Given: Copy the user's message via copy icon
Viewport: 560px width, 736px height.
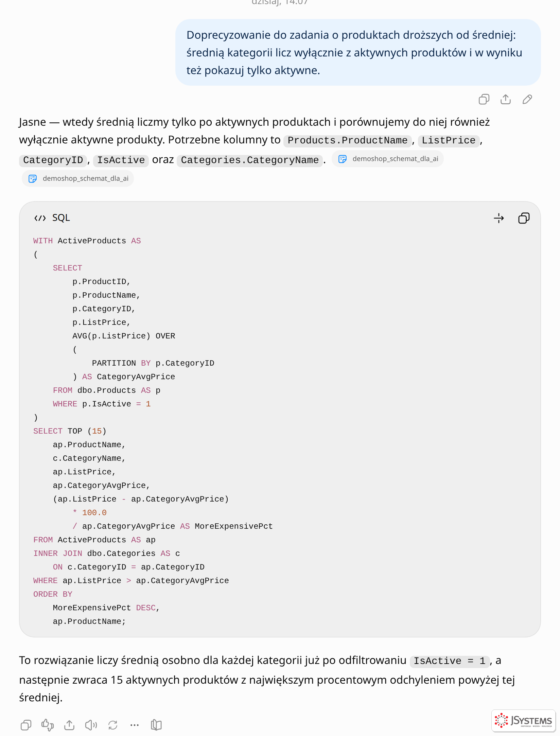Looking at the screenshot, I should [x=484, y=99].
